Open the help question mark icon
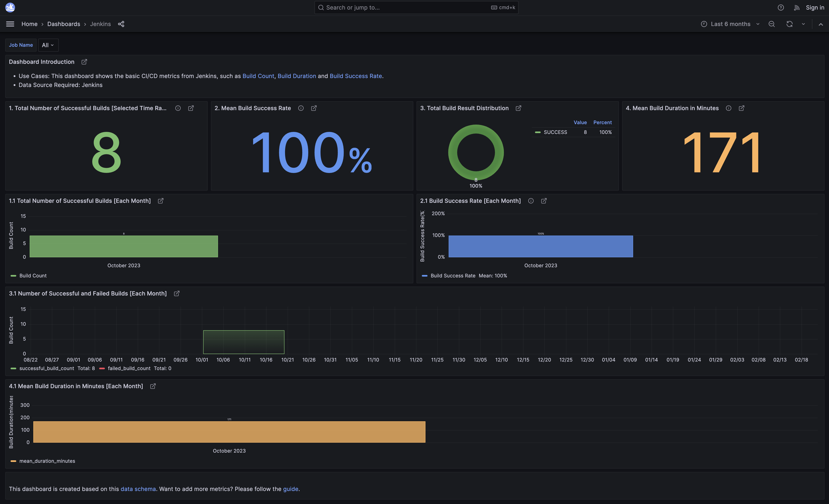The image size is (829, 504). pyautogui.click(x=781, y=7)
